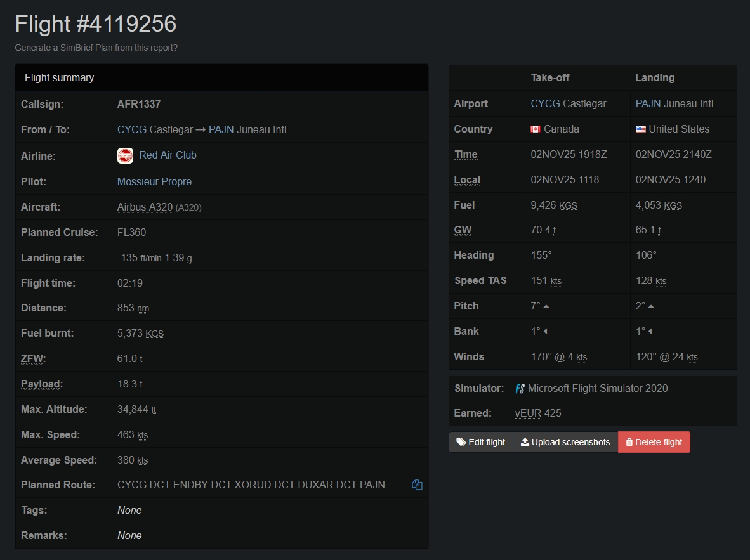The width and height of the screenshot is (750, 560).
Task: Click the copy planned route icon
Action: pos(417,485)
